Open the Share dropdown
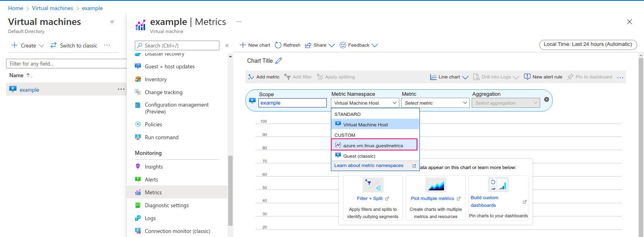 (320, 45)
